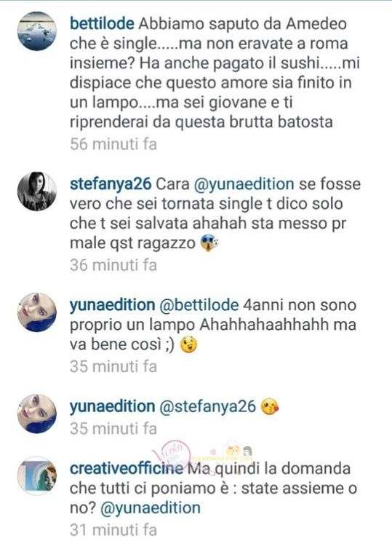Image resolution: width=392 pixels, height=549 pixels.
Task: Tap the '36 minuti fa' timestamp
Action: point(113,265)
